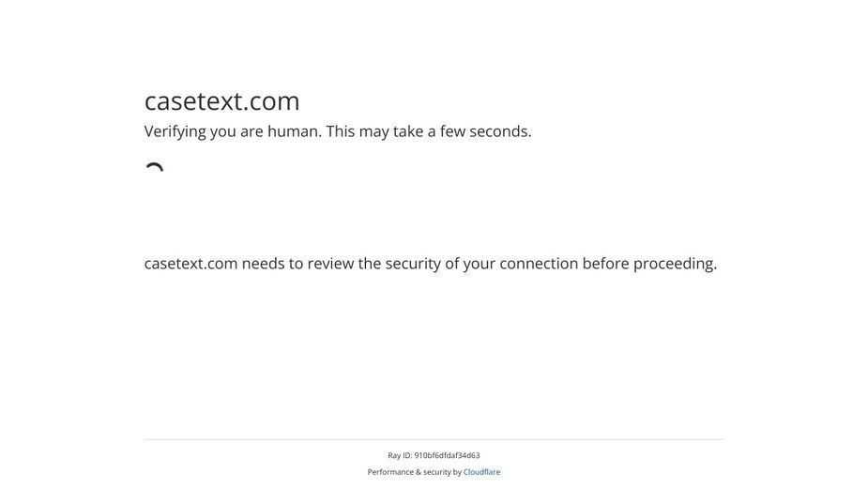This screenshot has height=488, width=868.
Task: Click "This may take a few seconds." sentence
Action: point(429,131)
